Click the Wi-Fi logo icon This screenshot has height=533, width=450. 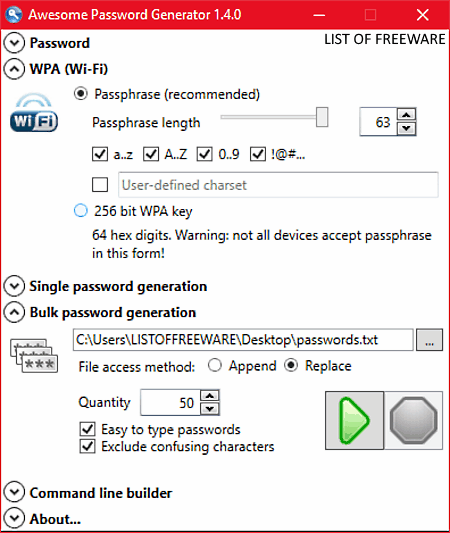[34, 113]
